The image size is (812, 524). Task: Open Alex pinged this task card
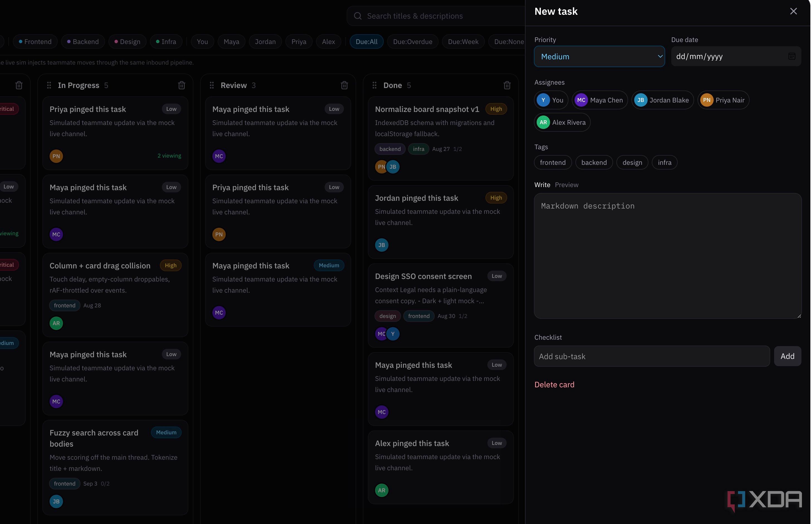441,467
